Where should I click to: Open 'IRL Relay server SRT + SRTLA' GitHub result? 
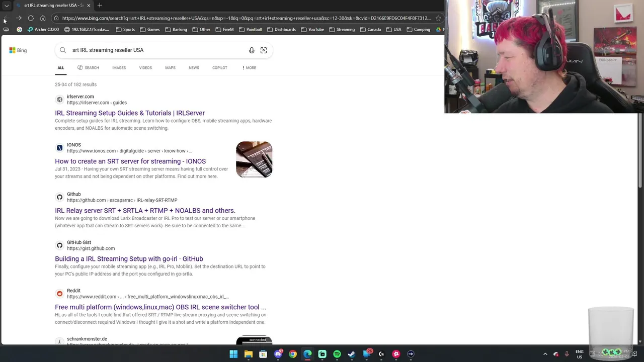145,211
